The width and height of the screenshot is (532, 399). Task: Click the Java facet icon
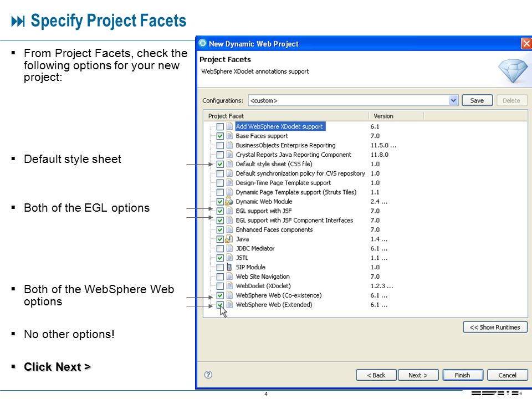(x=229, y=239)
